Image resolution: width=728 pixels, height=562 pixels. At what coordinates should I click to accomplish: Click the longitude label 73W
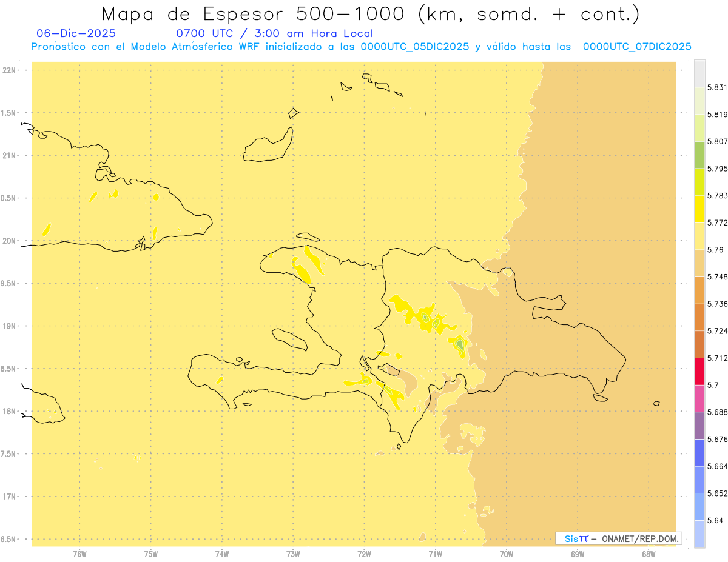(293, 554)
